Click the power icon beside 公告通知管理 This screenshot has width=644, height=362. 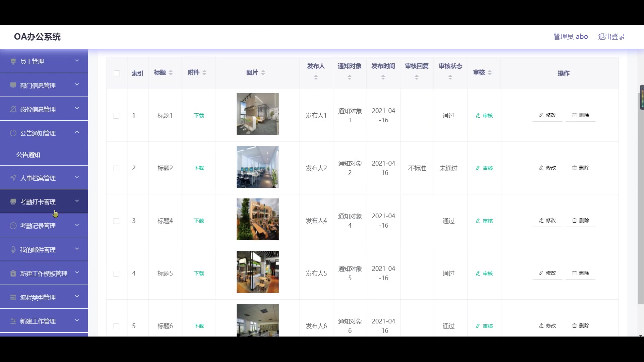coord(13,133)
